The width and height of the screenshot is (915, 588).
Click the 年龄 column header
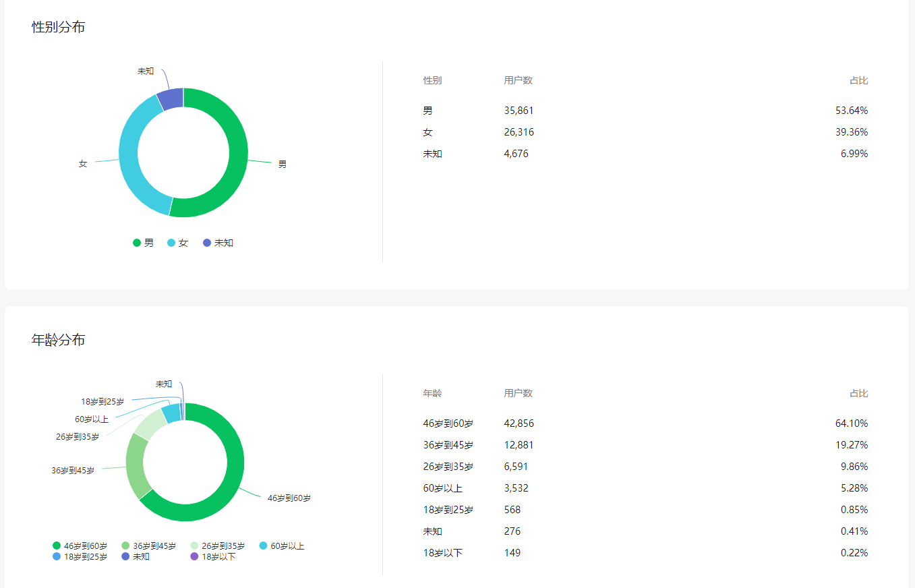[432, 393]
